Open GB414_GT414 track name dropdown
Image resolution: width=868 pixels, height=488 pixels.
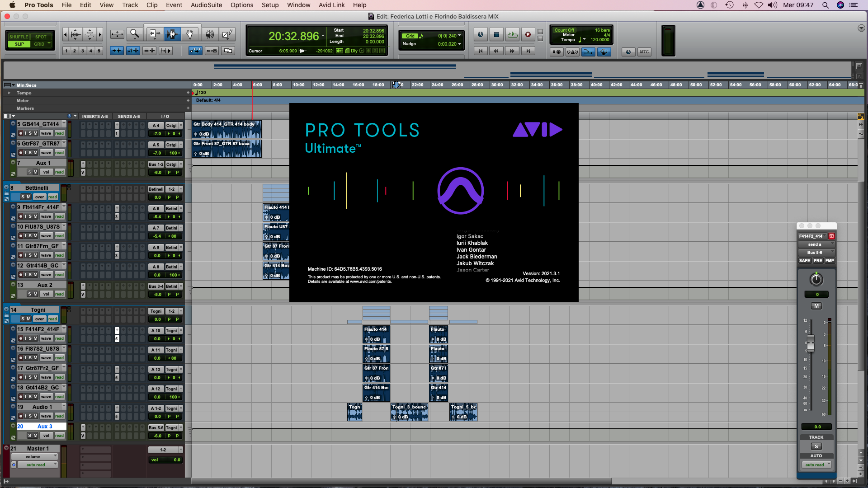pos(64,124)
